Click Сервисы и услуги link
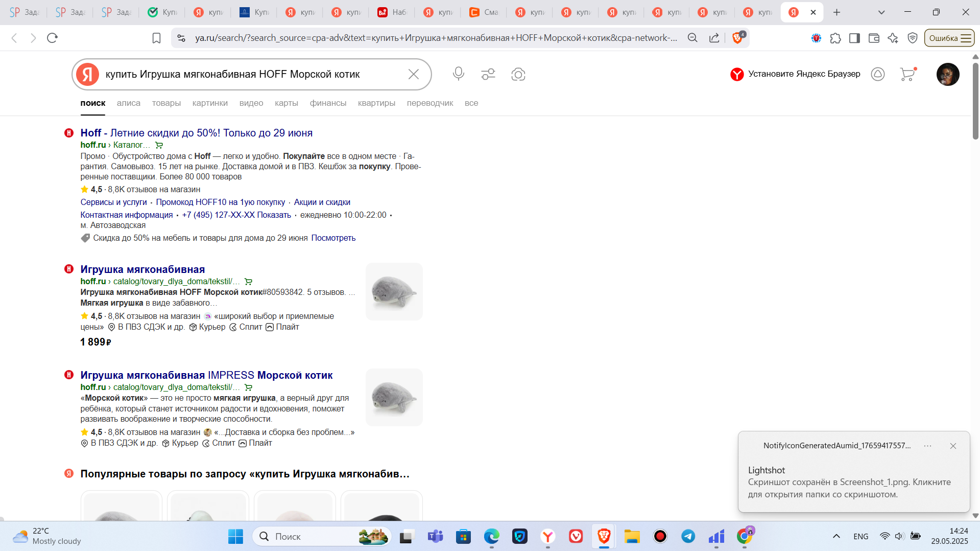The image size is (980, 551). click(113, 202)
